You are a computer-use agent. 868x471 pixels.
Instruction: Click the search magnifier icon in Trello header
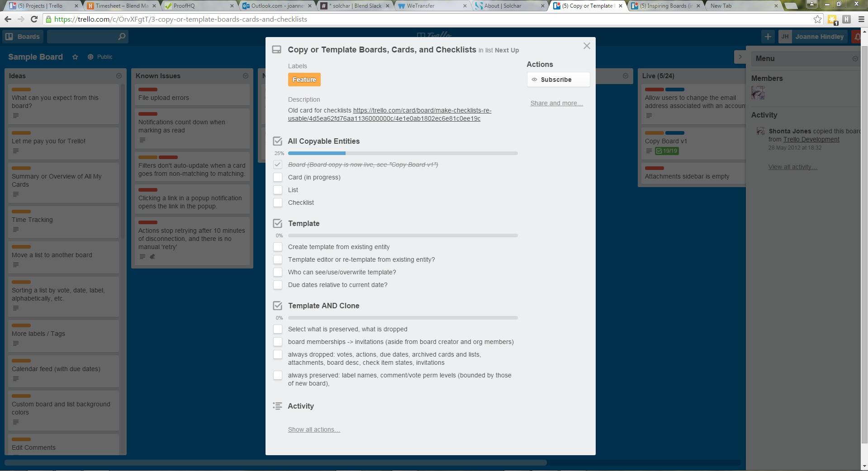click(x=122, y=37)
